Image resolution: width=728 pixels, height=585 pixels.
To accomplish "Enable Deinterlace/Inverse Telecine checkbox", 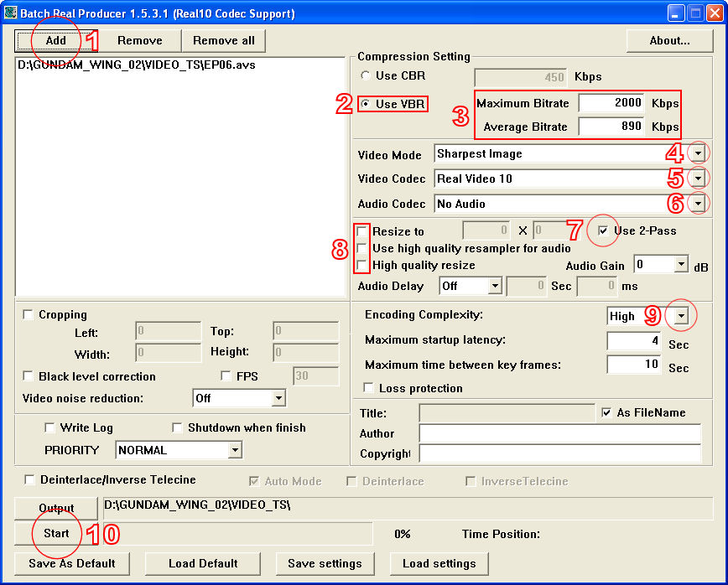I will (x=29, y=479).
